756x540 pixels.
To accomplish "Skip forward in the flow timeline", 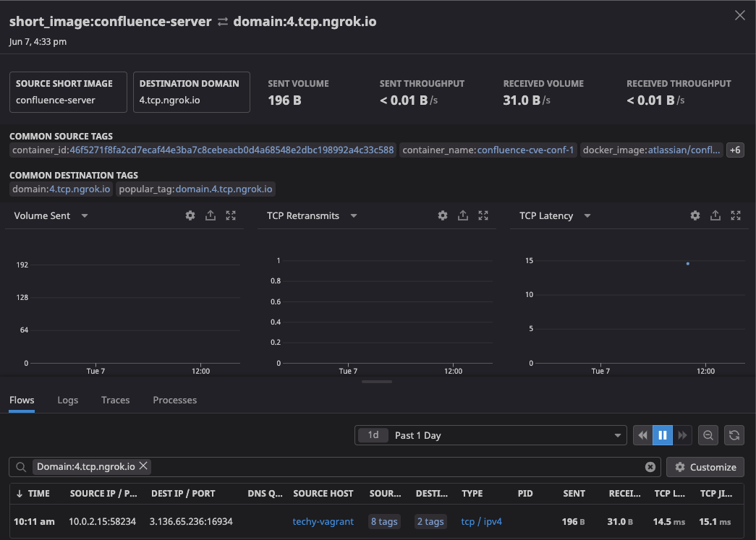I will pyautogui.click(x=682, y=435).
